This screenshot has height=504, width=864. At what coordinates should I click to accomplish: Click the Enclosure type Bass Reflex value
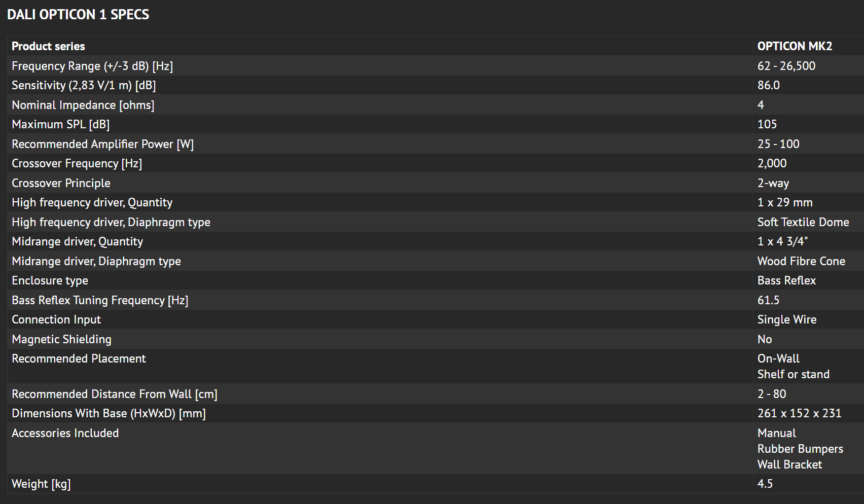click(786, 280)
